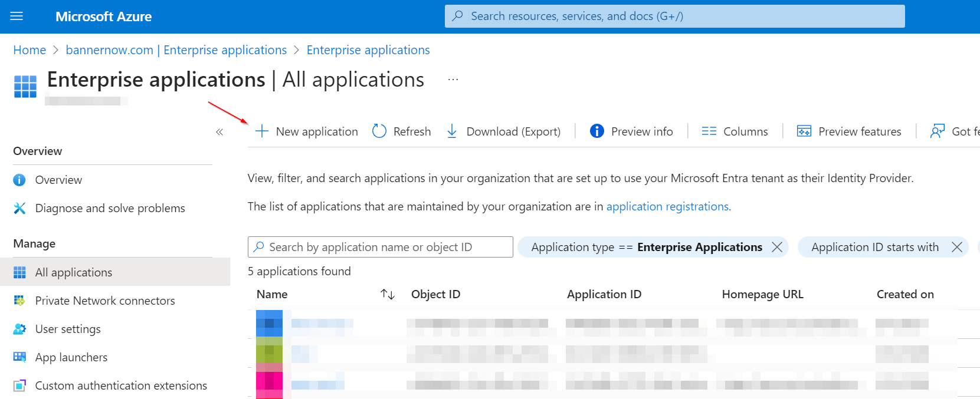Viewport: 980px width, 399px height.
Task: Click the pink application thumbnail in third row
Action: (269, 382)
